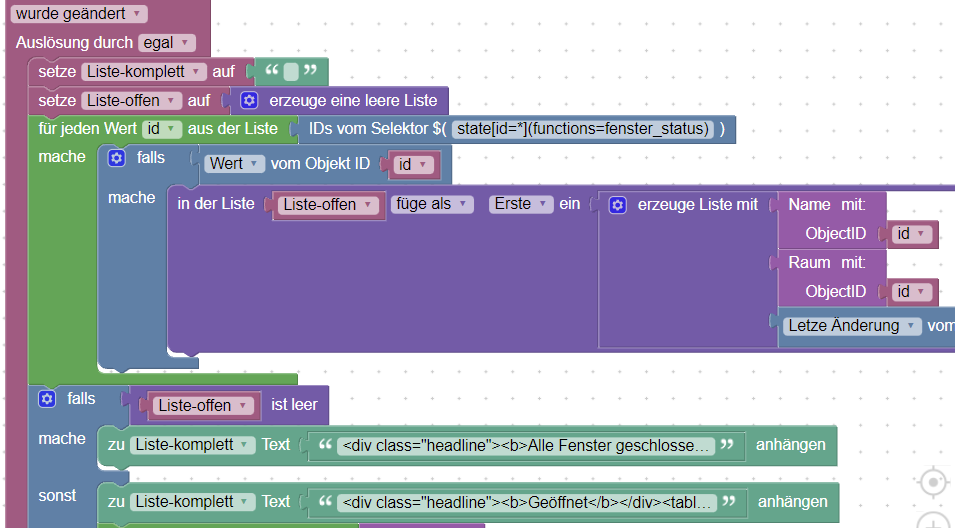Open 'Liste-offen' variable dropdown in the second setze block

click(x=131, y=100)
